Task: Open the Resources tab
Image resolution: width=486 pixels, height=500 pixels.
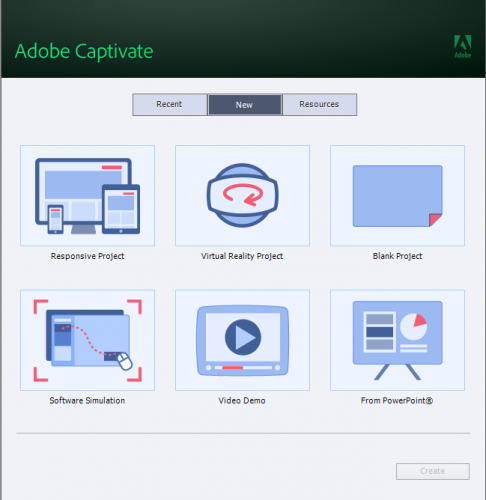Action: (x=319, y=104)
